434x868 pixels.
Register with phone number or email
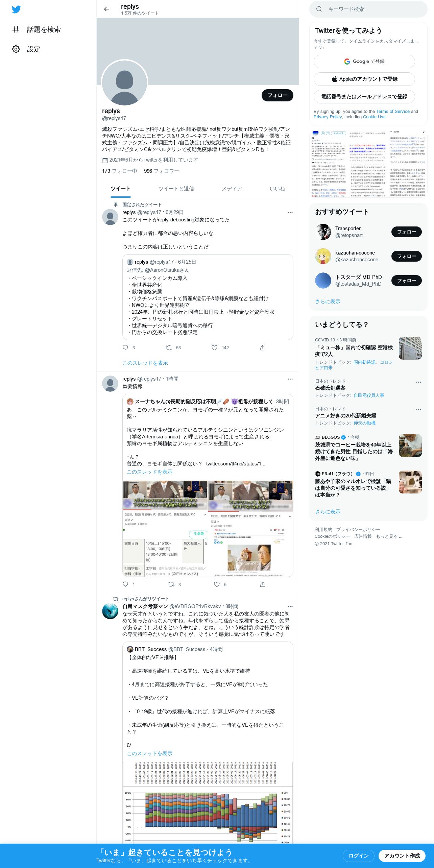pyautogui.click(x=364, y=97)
